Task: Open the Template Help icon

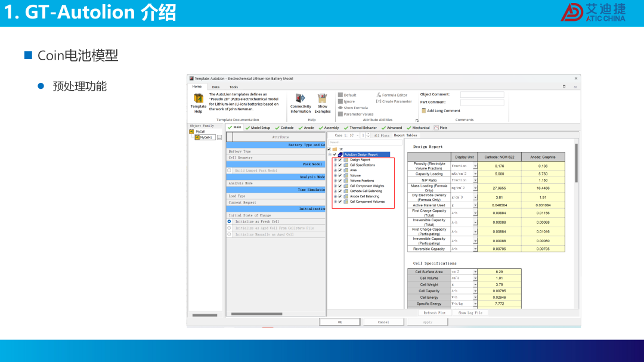Action: [x=199, y=98]
